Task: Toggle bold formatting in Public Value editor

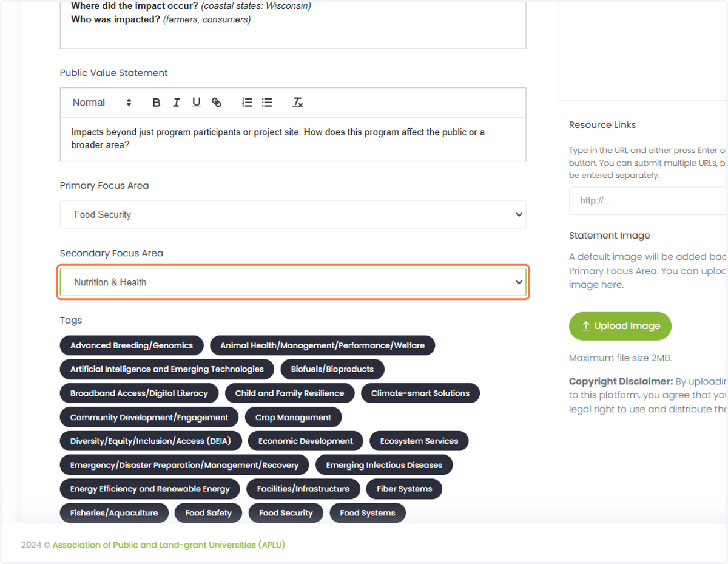Action: click(156, 103)
